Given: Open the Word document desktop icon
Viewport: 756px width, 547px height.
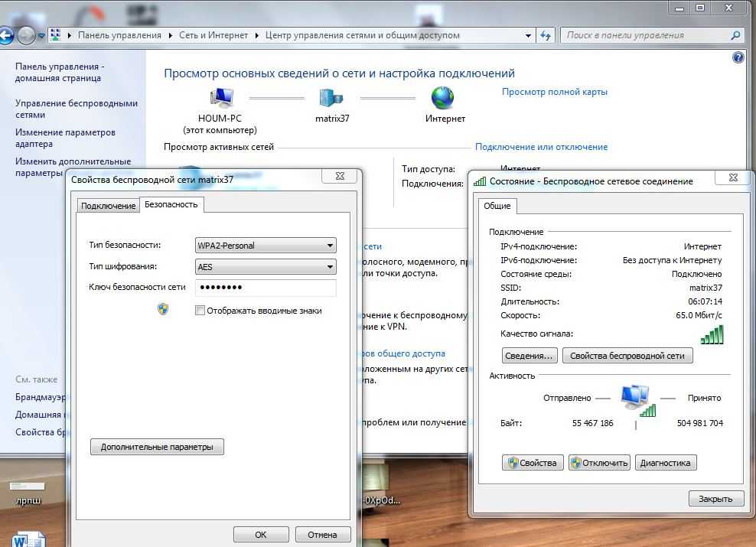Looking at the screenshot, I should pos(29,540).
